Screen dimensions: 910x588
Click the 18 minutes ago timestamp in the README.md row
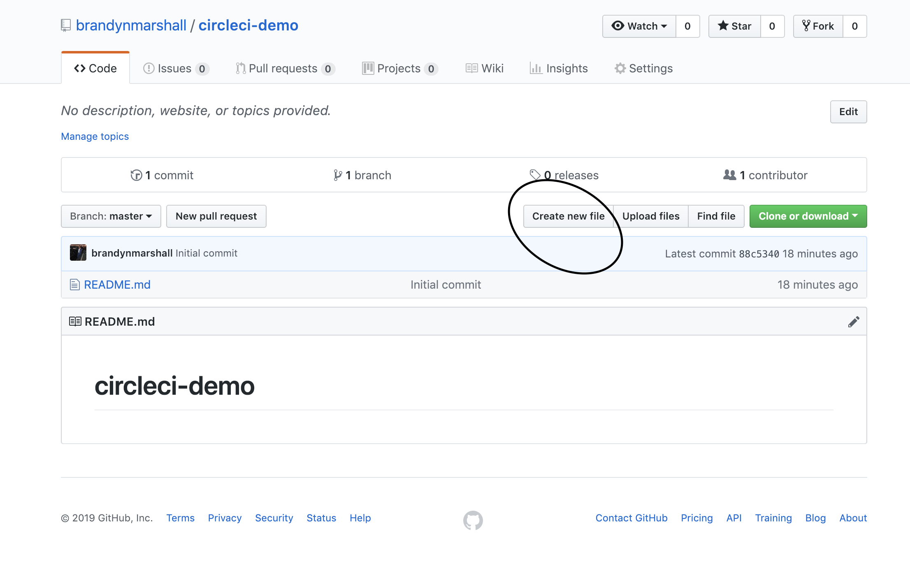(818, 285)
